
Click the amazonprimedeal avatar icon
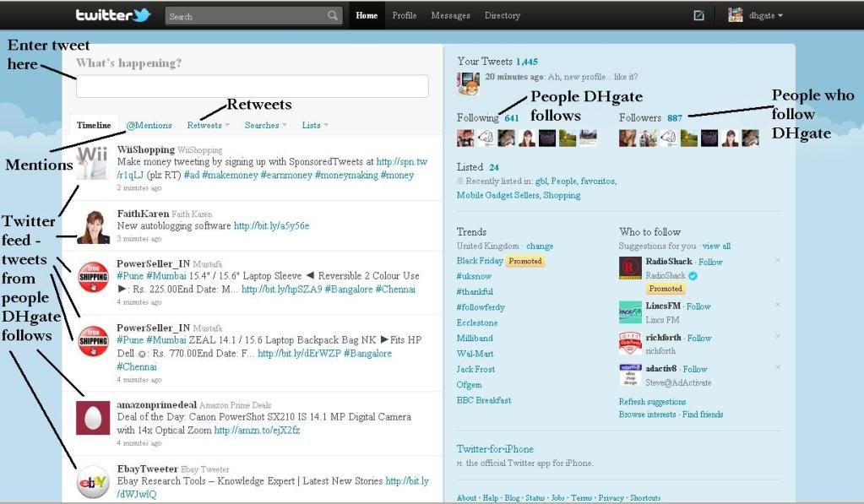[x=93, y=418]
